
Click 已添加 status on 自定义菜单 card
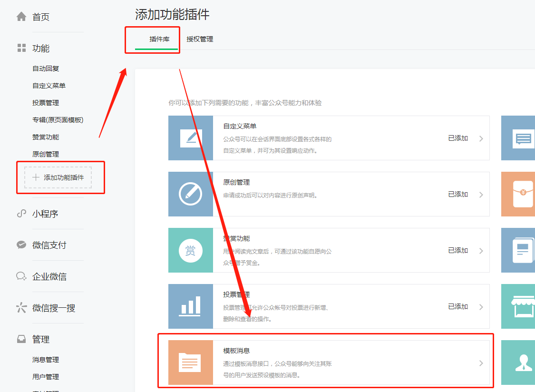tap(458, 138)
